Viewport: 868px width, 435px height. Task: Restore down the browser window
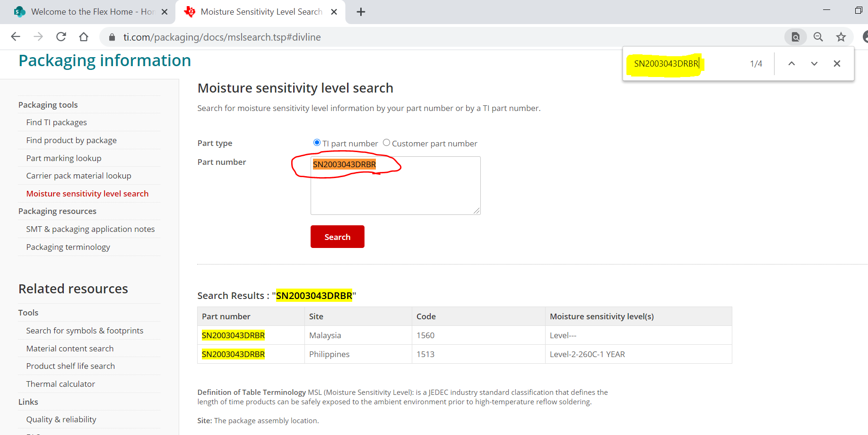pos(859,10)
